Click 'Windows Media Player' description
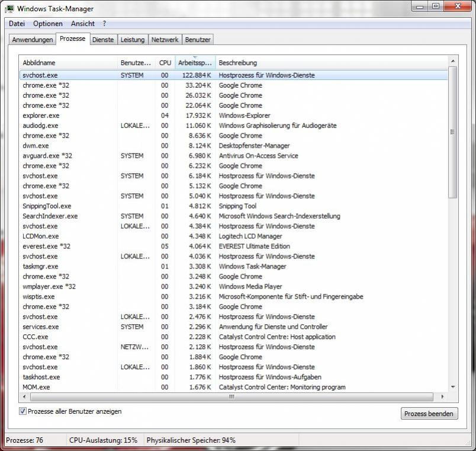Viewport: 476px width, 451px height. 250,286
